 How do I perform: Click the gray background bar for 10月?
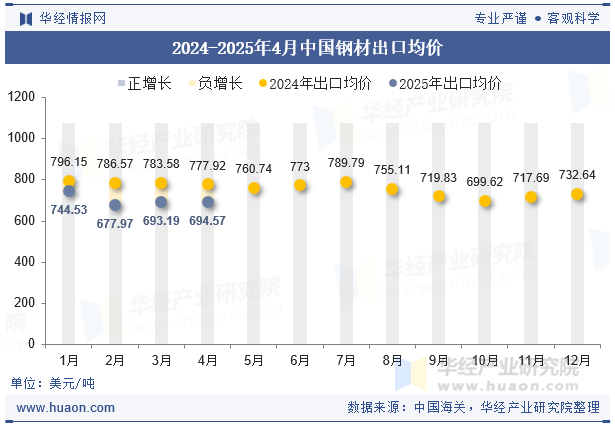pos(485,234)
